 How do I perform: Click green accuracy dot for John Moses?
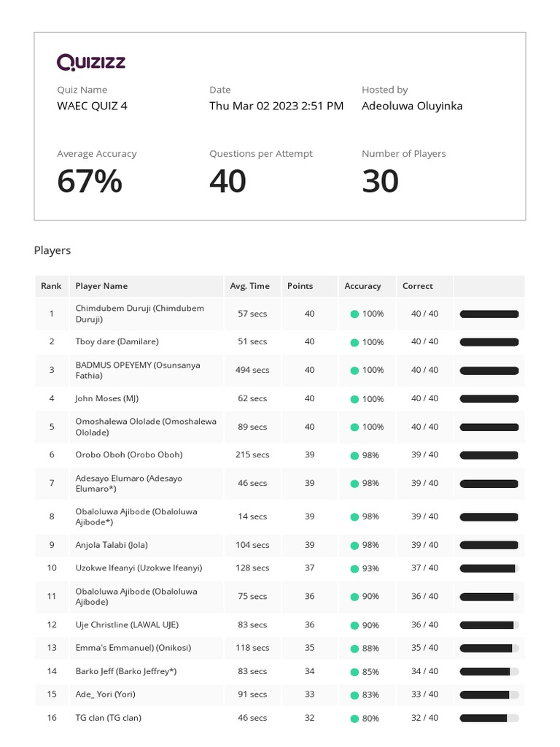click(x=354, y=399)
